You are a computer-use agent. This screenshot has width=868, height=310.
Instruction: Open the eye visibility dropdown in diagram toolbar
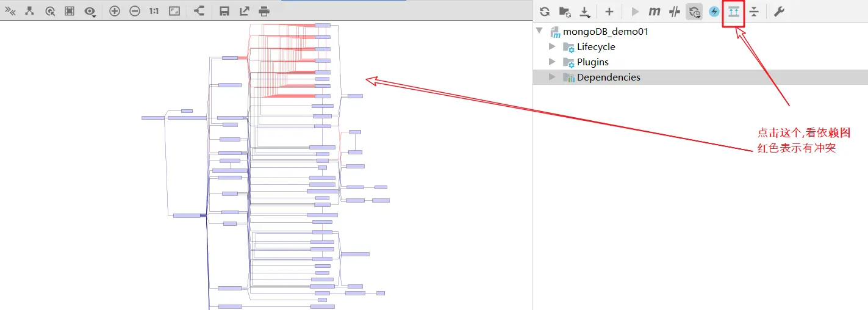90,11
